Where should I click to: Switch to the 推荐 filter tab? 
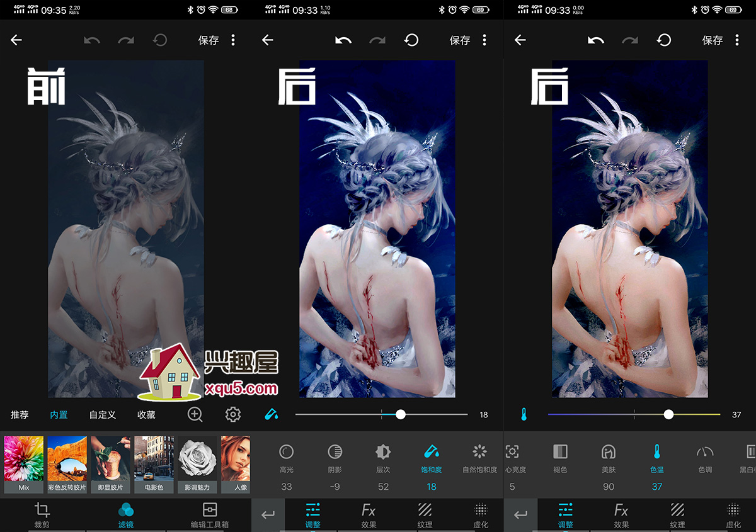(20, 415)
